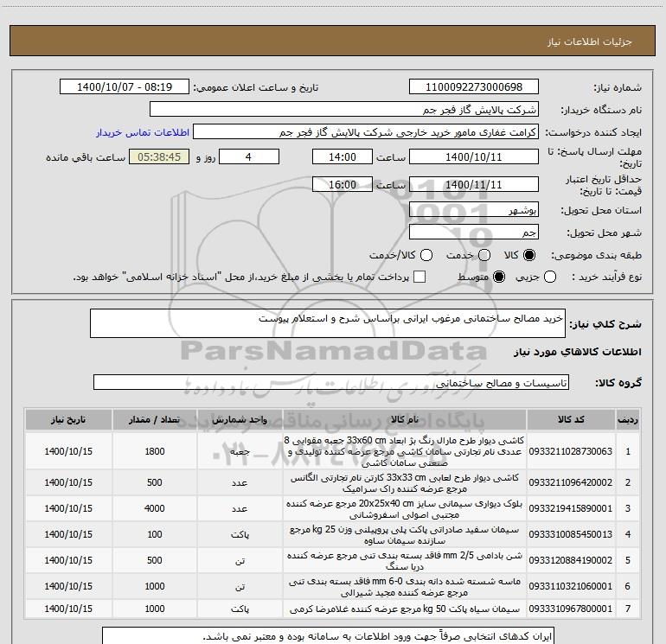Click the کد کالا column header
Image resolution: width=666 pixels, height=644 pixels.
tap(571, 419)
